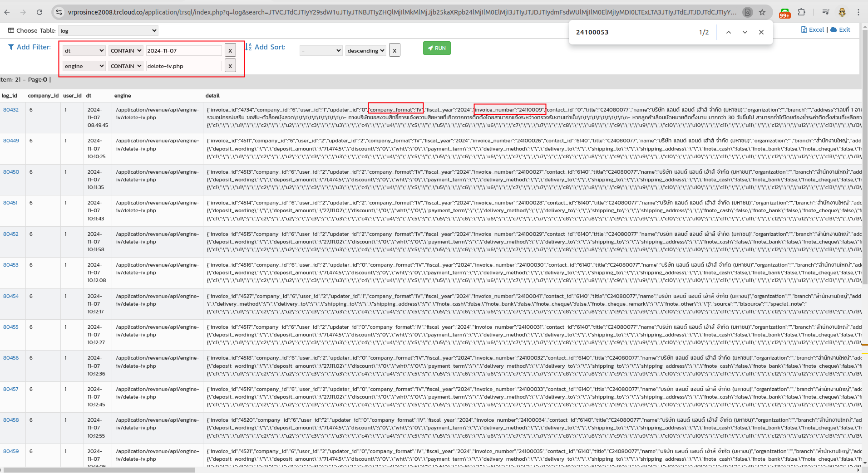This screenshot has width=868, height=473.
Task: Open the Choose Table dropdown showing log
Action: (x=108, y=30)
